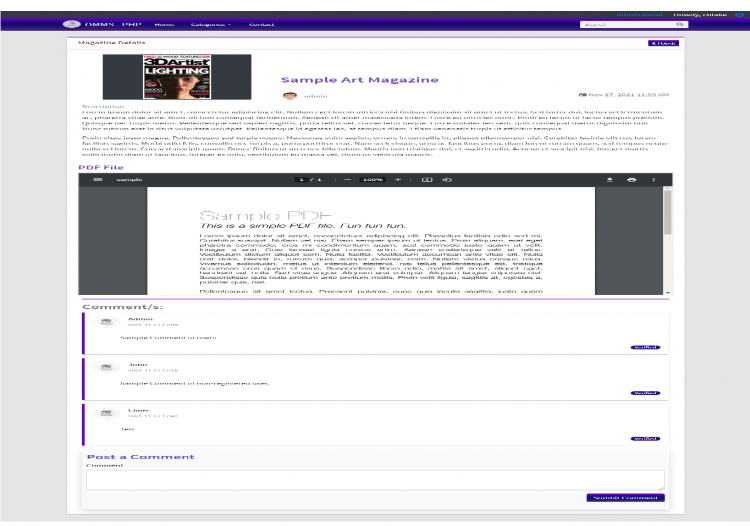Expand the Categories dropdown in navbar

[x=210, y=24]
